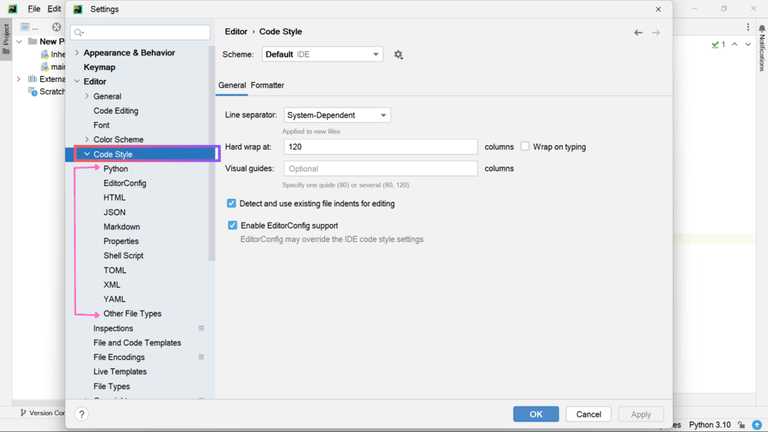Viewport: 768px width, 432px height.
Task: Click the Visual guides input field
Action: 380,169
